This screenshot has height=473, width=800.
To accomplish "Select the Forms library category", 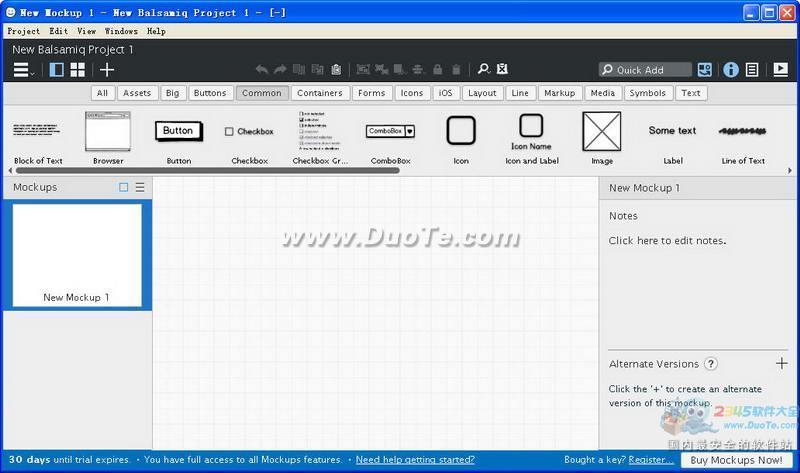I will [x=371, y=93].
